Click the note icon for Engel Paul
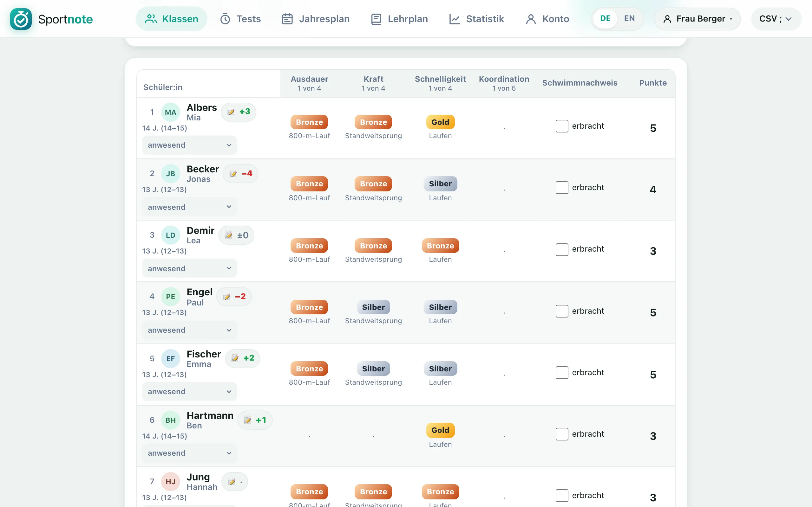Screen dimensions: 812x507 pyautogui.click(x=226, y=297)
